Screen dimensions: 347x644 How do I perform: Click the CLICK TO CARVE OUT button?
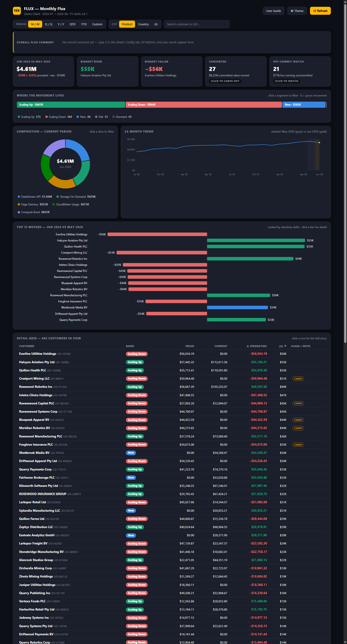225,81
